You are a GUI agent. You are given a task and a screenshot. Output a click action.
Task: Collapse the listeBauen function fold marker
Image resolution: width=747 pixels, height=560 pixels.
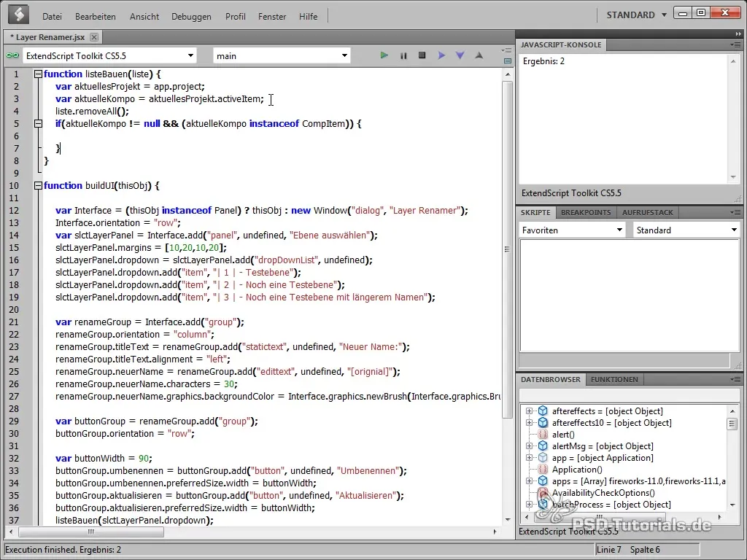(38, 74)
